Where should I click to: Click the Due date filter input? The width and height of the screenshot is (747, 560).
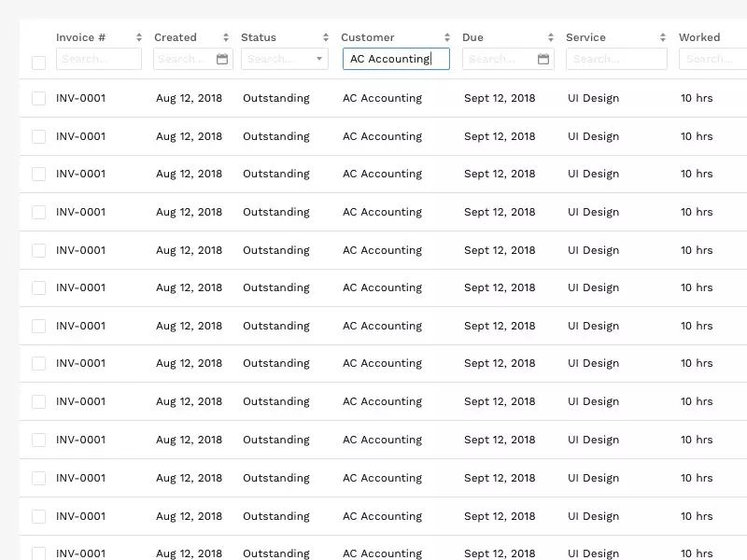tap(500, 59)
